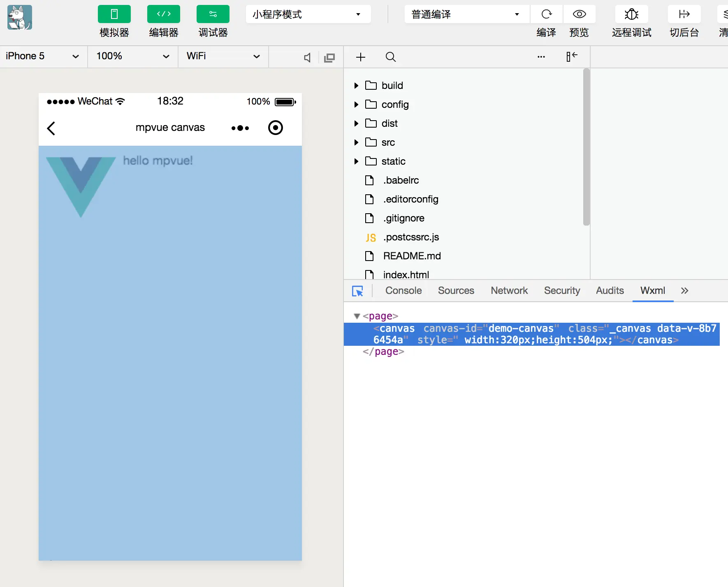Toggle the debugger panel (调试器)

(213, 14)
